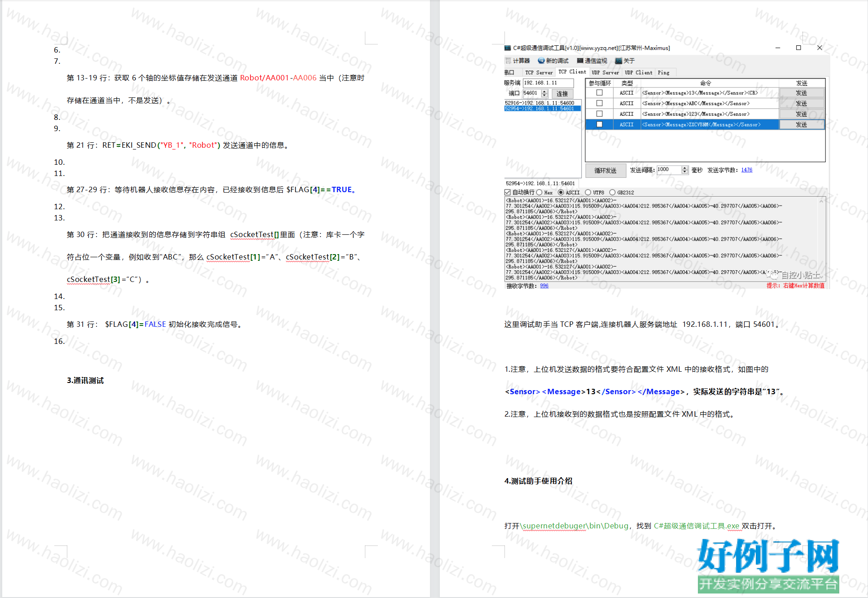The height and width of the screenshot is (598, 868).
Task: Focus the 服务端 server IP address field
Action: (x=548, y=83)
